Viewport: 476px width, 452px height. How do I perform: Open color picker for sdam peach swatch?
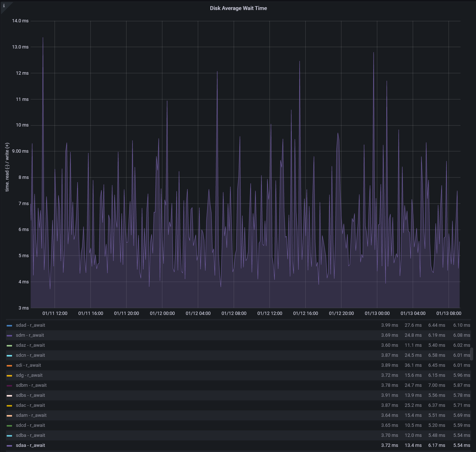pyautogui.click(x=9, y=416)
